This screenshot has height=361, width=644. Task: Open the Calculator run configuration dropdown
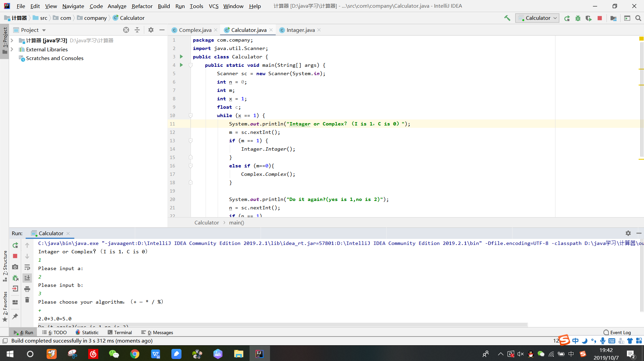tap(537, 18)
